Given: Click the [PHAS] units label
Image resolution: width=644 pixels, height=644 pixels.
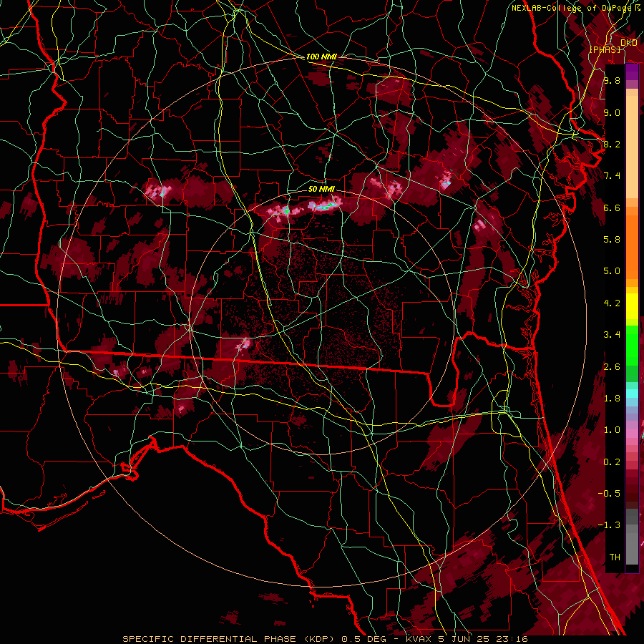Looking at the screenshot, I should [605, 49].
